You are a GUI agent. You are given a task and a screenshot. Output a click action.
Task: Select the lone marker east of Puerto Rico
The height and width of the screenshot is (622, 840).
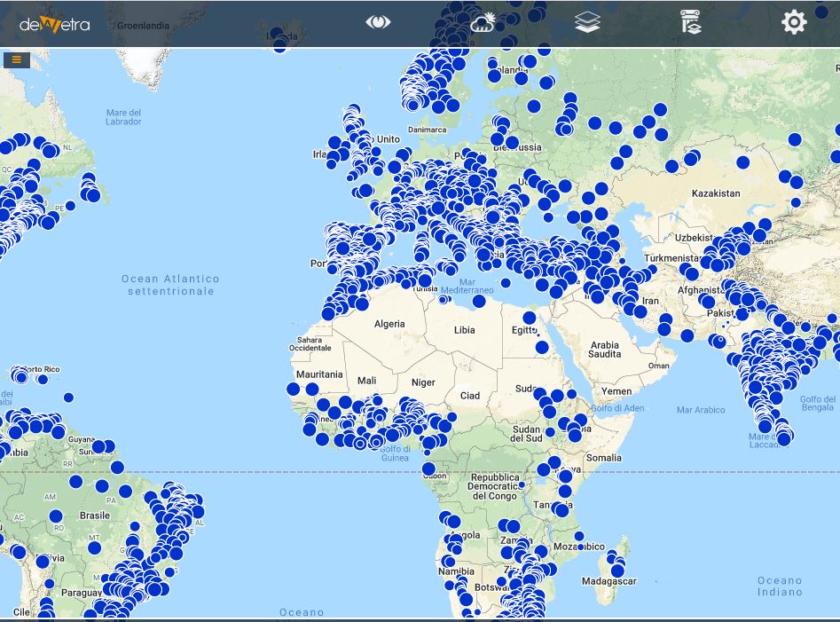(68, 398)
